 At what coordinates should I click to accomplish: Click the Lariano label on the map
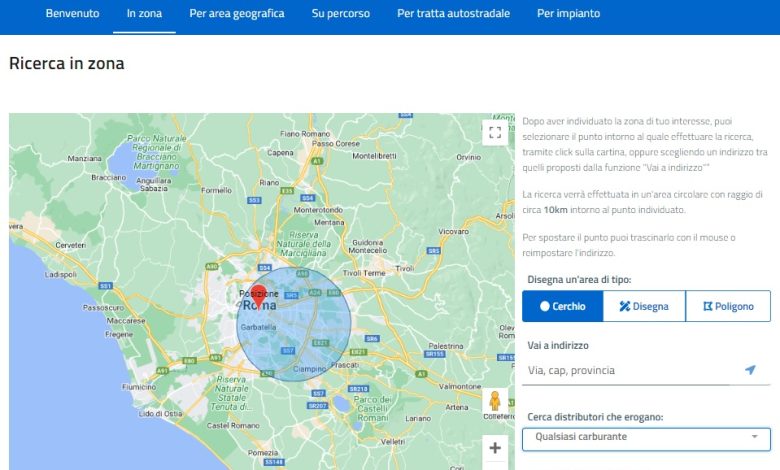click(418, 418)
